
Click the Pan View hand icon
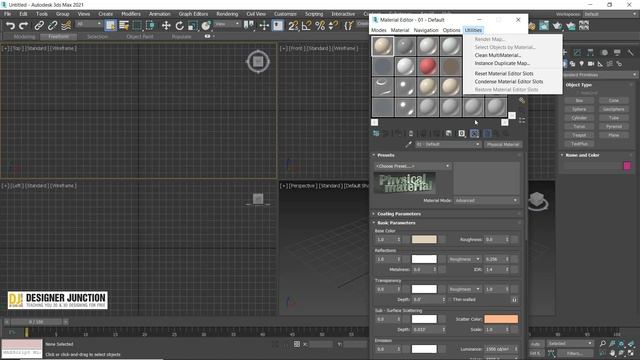(612, 353)
